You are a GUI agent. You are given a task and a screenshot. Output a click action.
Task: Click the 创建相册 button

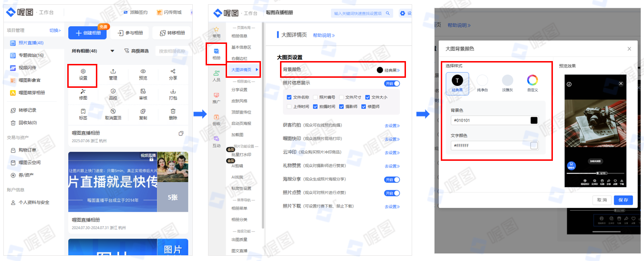coord(87,32)
